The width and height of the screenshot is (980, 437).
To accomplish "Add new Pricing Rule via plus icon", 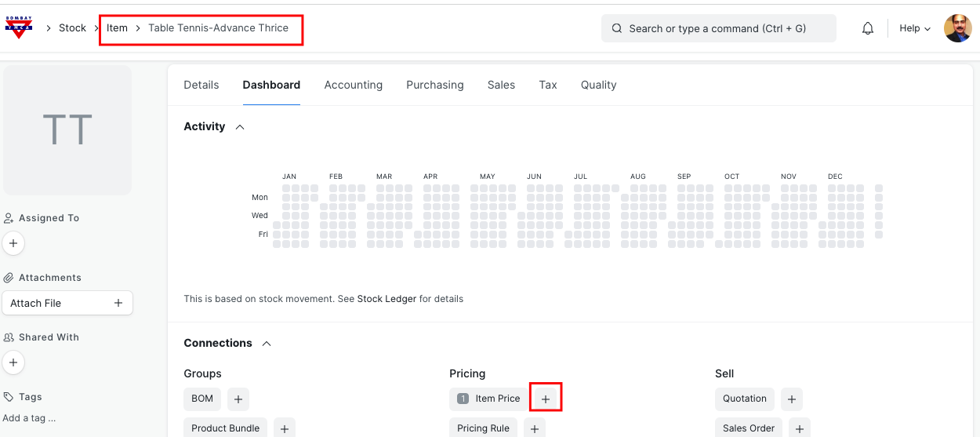I will [x=534, y=428].
